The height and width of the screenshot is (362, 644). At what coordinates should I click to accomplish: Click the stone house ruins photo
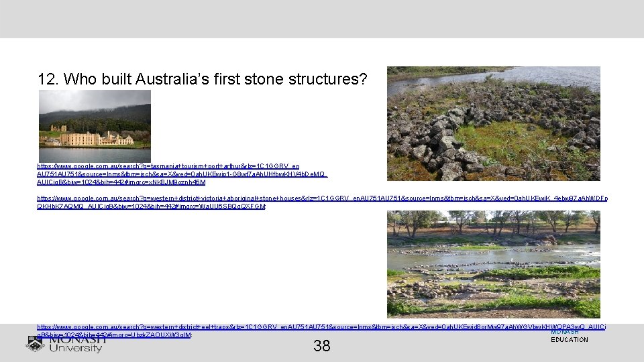[493, 123]
